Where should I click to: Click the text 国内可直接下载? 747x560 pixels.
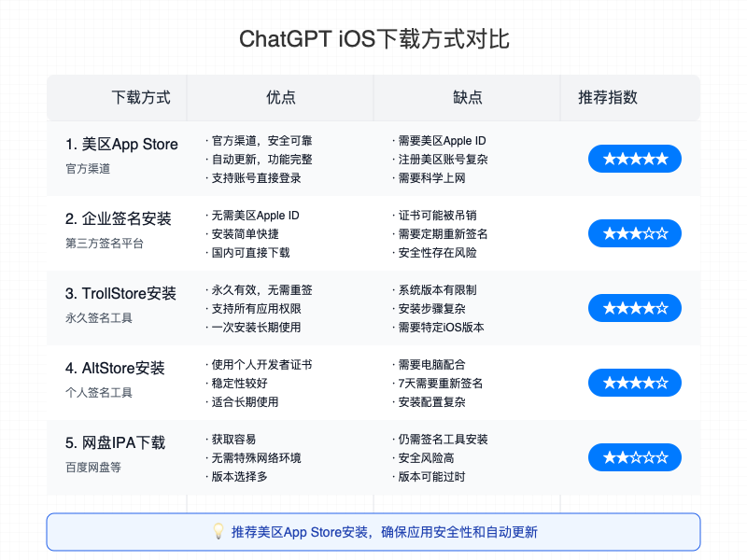coord(250,252)
